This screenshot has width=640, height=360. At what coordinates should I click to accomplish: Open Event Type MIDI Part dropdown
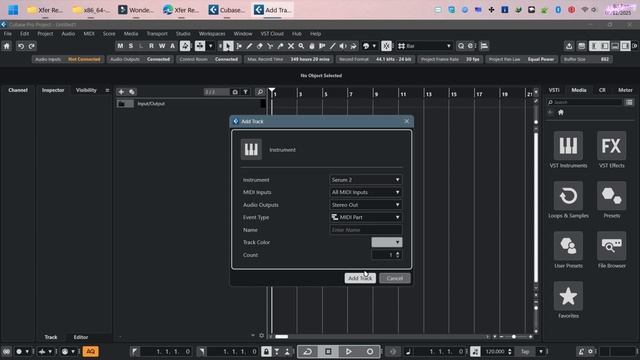366,218
